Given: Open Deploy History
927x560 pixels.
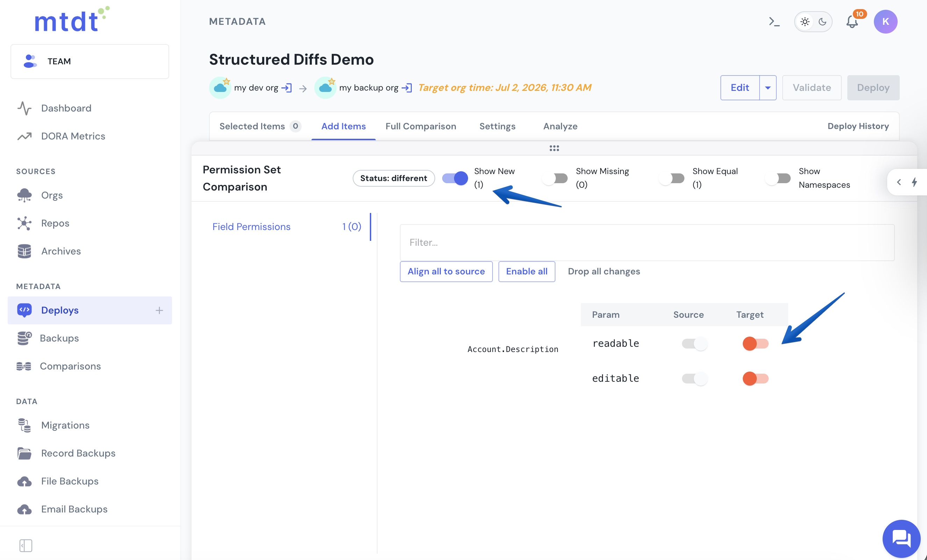Looking at the screenshot, I should coord(858,126).
